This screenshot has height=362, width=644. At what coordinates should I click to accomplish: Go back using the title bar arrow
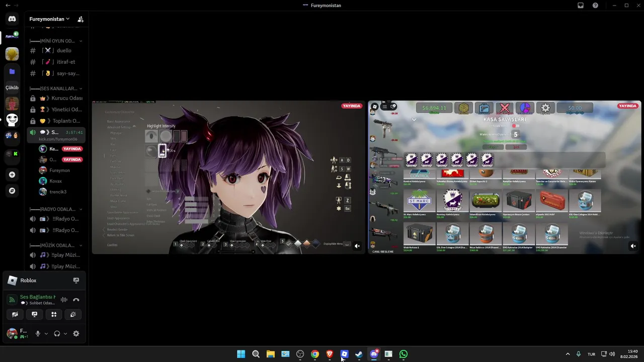pyautogui.click(x=7, y=6)
